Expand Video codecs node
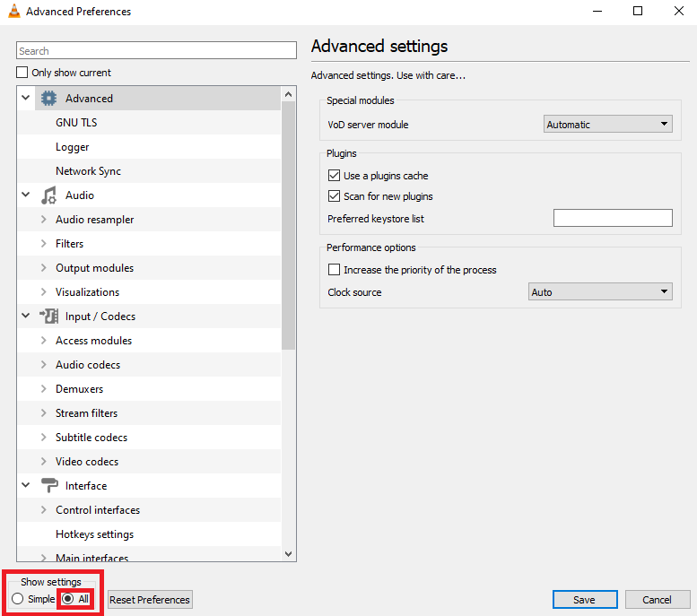697x616 pixels. click(x=44, y=462)
